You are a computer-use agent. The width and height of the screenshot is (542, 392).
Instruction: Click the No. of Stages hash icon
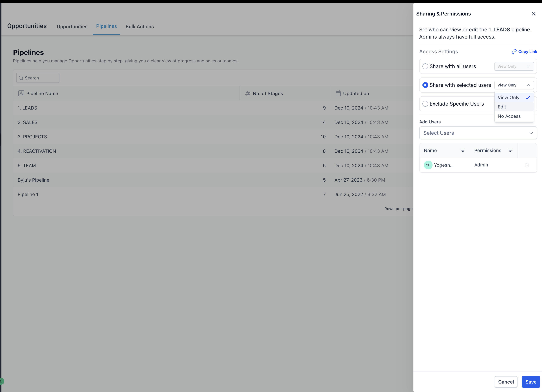point(248,93)
